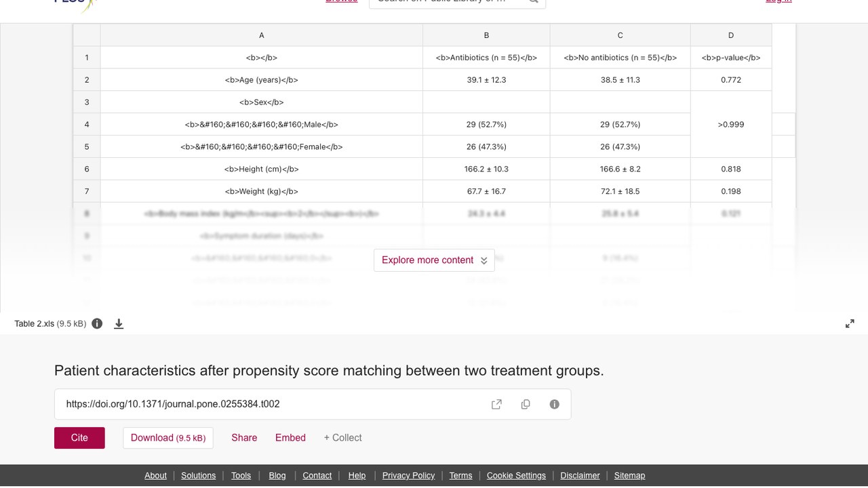Screen dimensions: 868x488
Task: Click Download (9.5 kB) button
Action: click(168, 438)
